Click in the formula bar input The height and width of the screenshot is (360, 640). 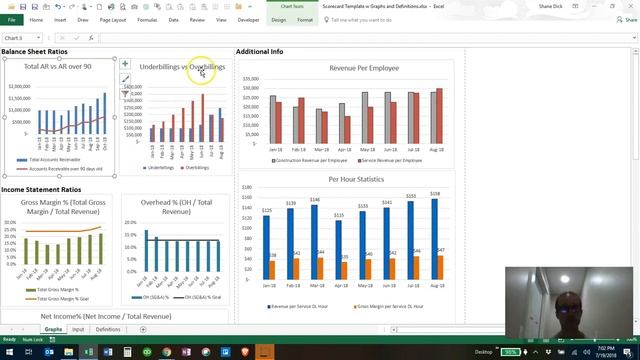[365, 38]
